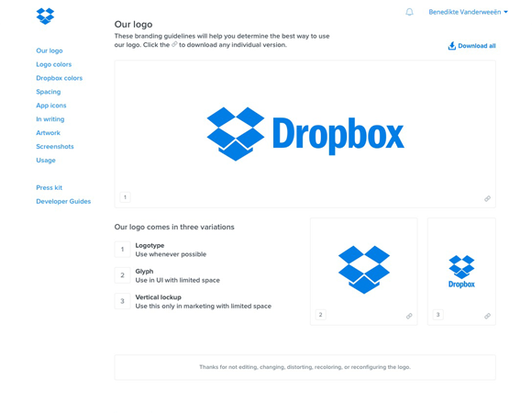Image resolution: width=532 pixels, height=413 pixels.
Task: Click the text 'Use whenever possible'
Action: [171, 254]
